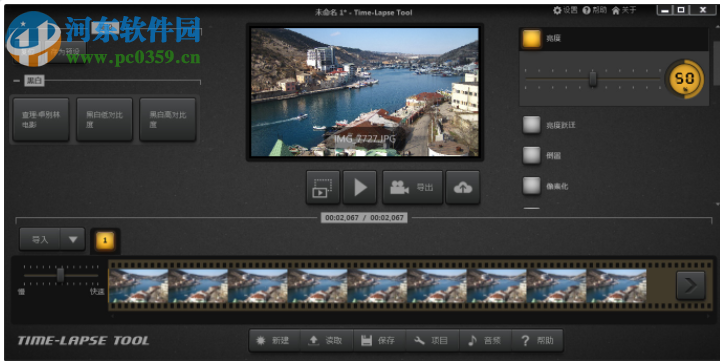Screen dimensions: 720x361
Task: Select the first frame in the filmstrip
Action: (139, 285)
